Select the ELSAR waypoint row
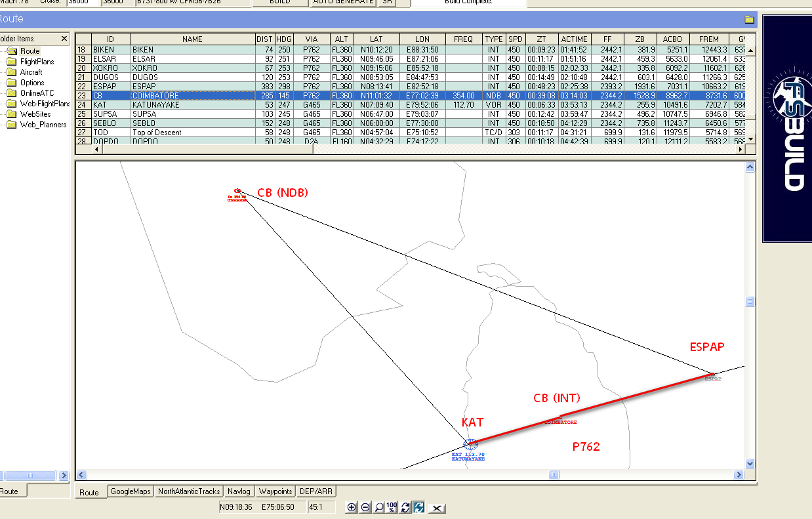The image size is (812, 519). pyautogui.click(x=411, y=58)
